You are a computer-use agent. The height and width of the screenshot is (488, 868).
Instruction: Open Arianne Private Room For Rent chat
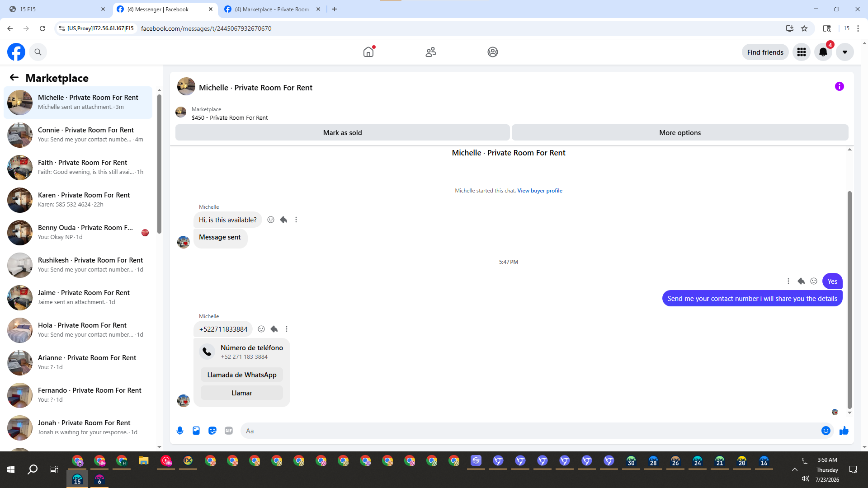(78, 362)
